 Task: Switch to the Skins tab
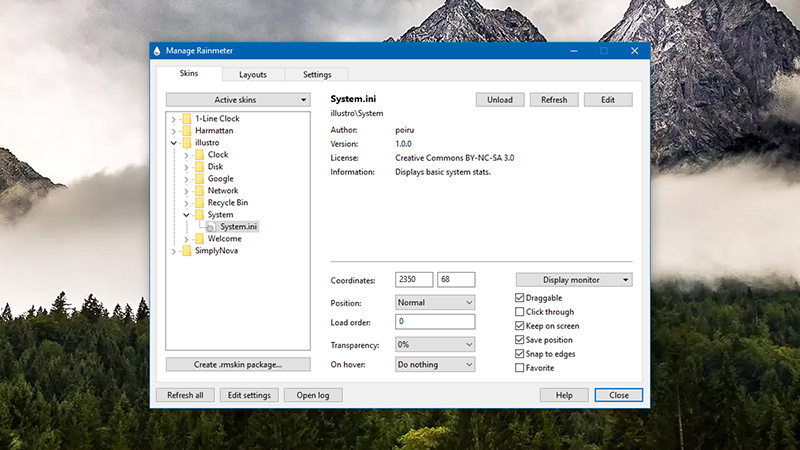189,73
